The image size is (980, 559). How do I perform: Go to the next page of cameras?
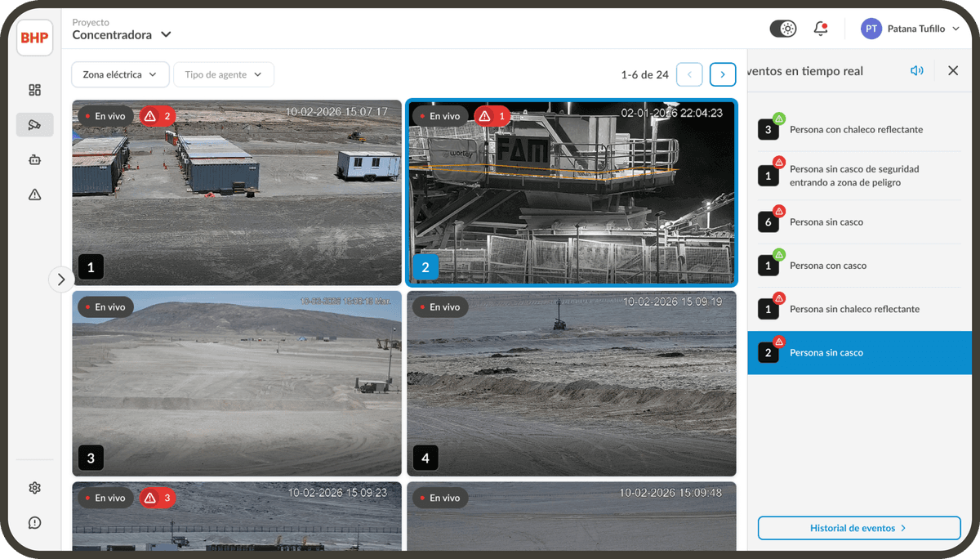pos(722,74)
